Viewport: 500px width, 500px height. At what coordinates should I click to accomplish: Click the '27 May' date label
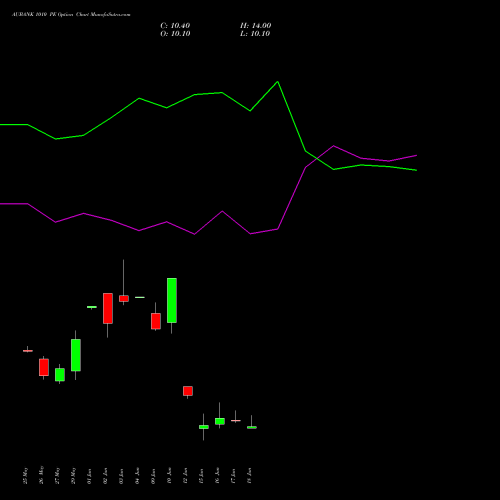(58, 476)
